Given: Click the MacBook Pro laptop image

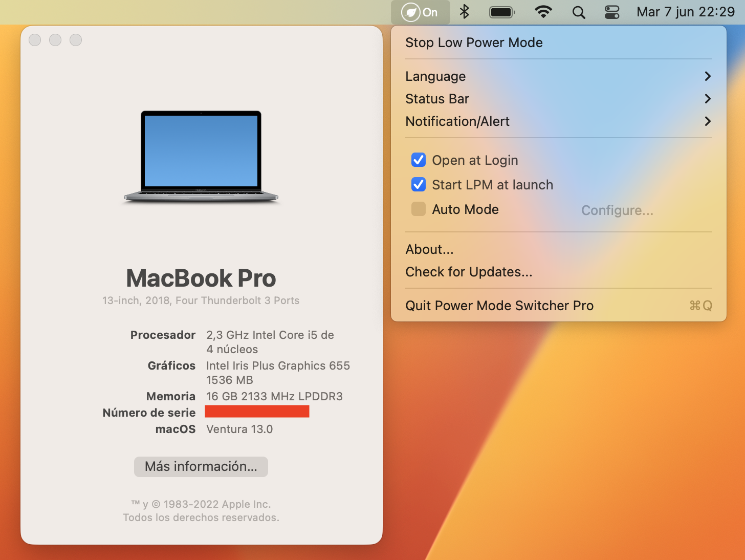Looking at the screenshot, I should (201, 157).
